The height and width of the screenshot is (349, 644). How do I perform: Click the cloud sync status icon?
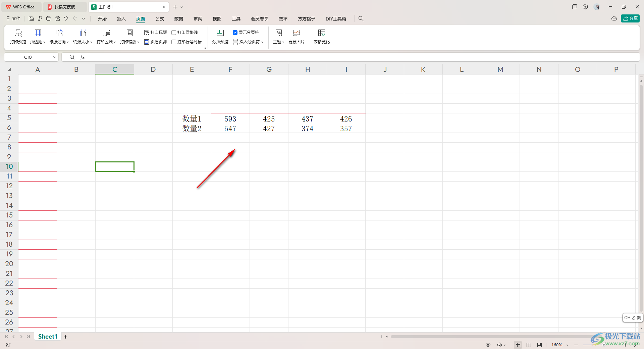point(614,18)
